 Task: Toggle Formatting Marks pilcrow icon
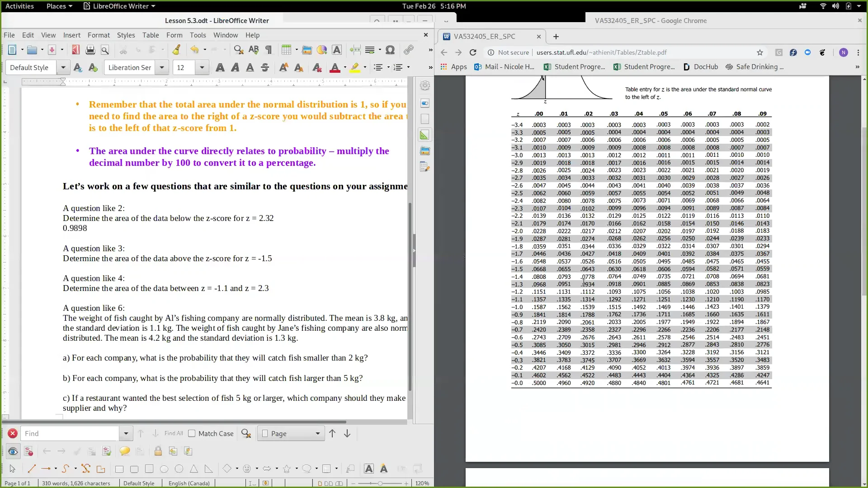(x=269, y=50)
